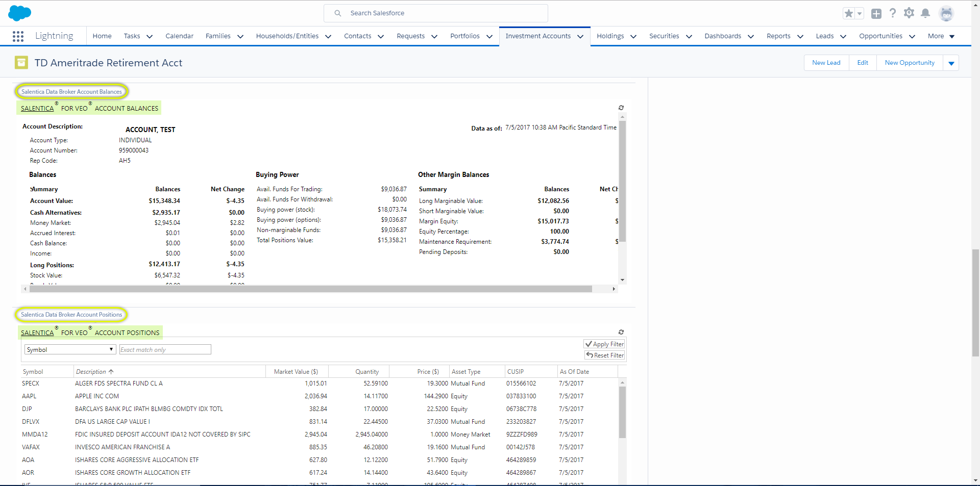The width and height of the screenshot is (980, 486).
Task: Click the balances panel horizontal scrollbar
Action: point(310,289)
